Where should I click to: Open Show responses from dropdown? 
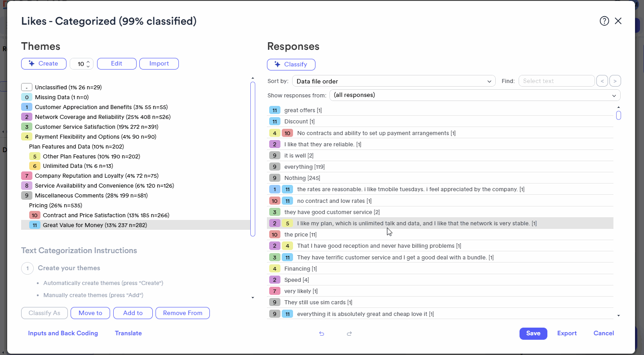[475, 95]
